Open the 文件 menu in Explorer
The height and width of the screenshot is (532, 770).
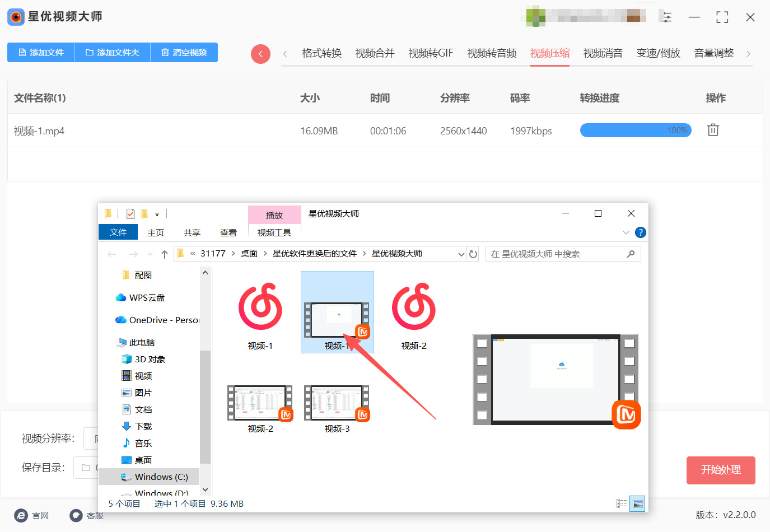point(118,232)
